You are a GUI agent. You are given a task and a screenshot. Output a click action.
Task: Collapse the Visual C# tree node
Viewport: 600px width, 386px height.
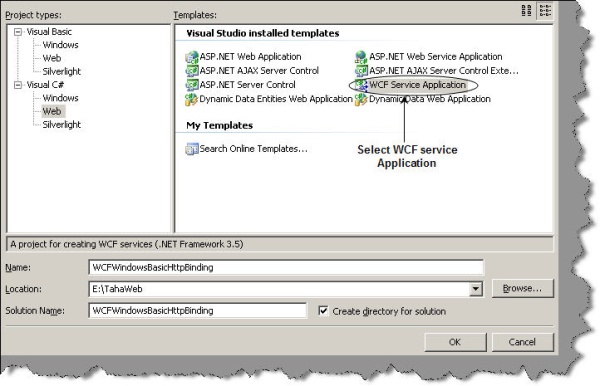point(18,85)
